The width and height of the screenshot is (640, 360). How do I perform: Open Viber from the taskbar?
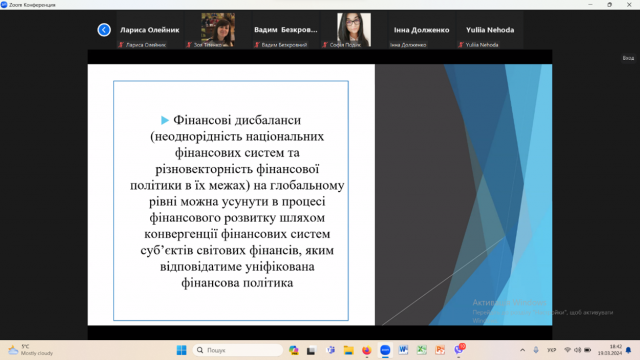(459, 350)
